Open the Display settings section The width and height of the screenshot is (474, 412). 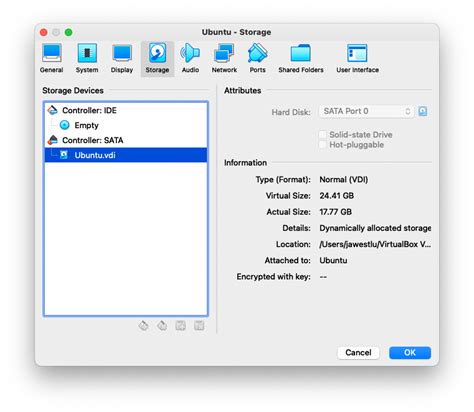coord(122,59)
